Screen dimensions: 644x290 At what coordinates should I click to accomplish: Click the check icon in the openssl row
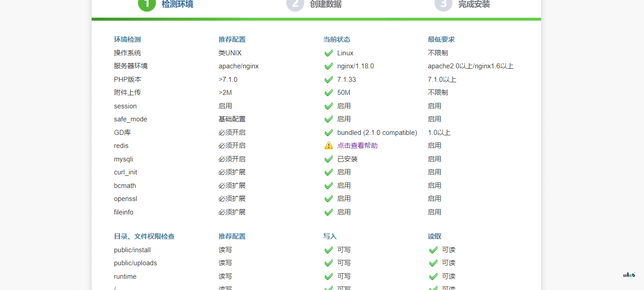pyautogui.click(x=329, y=199)
